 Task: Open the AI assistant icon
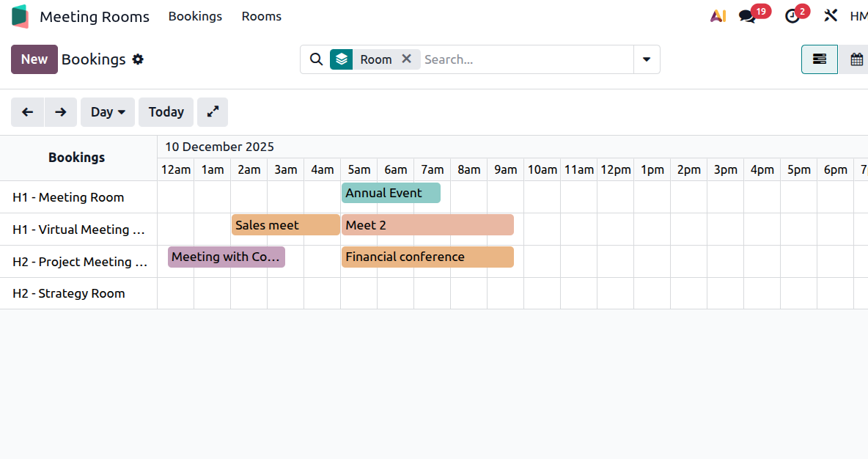click(718, 16)
